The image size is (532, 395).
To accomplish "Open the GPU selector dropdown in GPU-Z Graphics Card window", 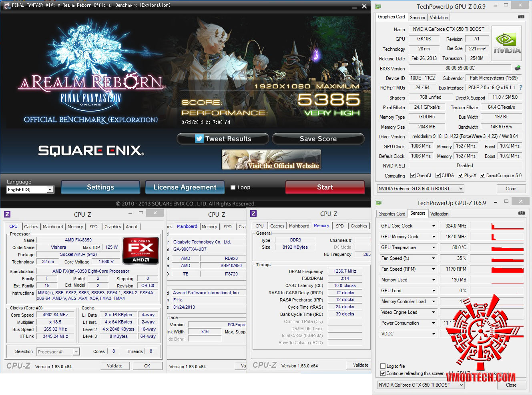I will [x=420, y=189].
